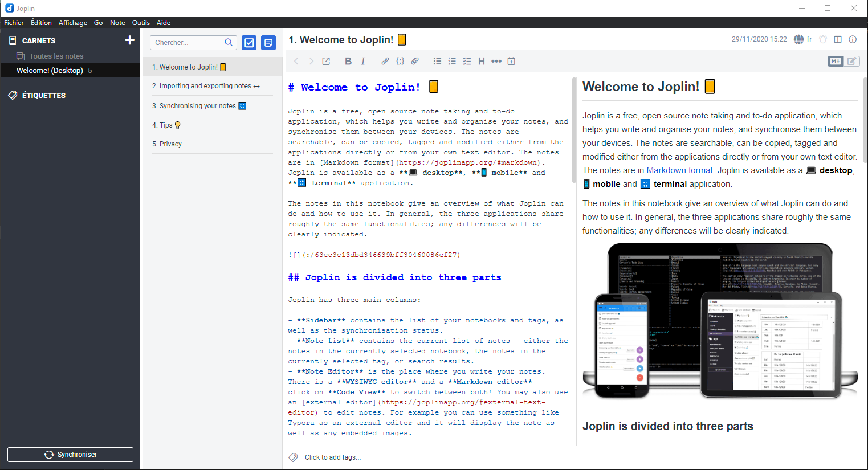Insert code block
The width and height of the screenshot is (868, 470).
point(400,61)
